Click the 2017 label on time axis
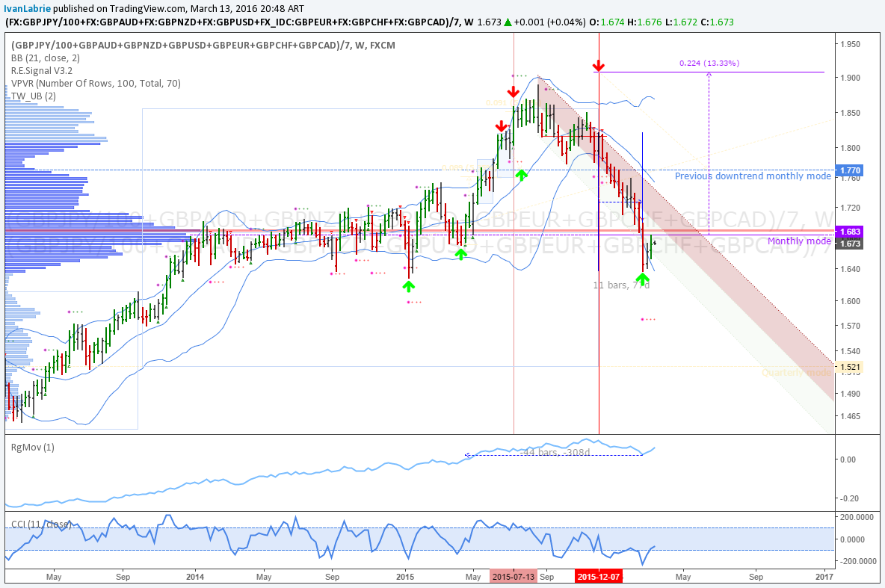885x588 pixels. [824, 577]
